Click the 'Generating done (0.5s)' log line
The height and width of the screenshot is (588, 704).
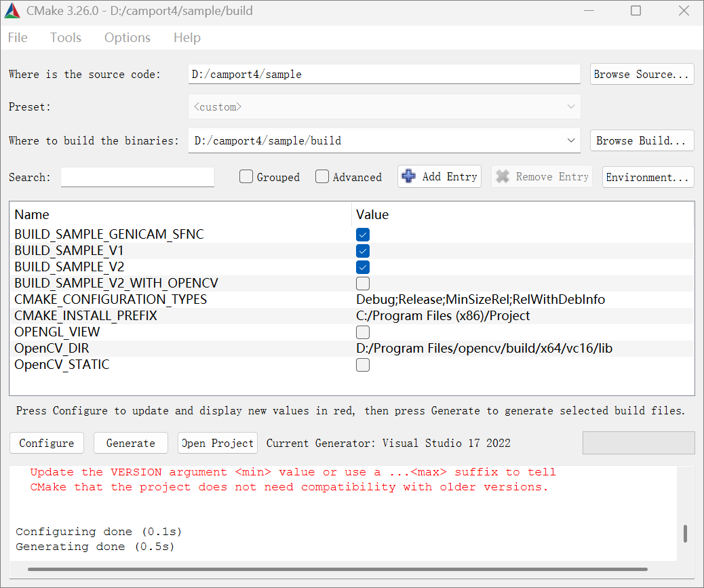[x=95, y=547]
